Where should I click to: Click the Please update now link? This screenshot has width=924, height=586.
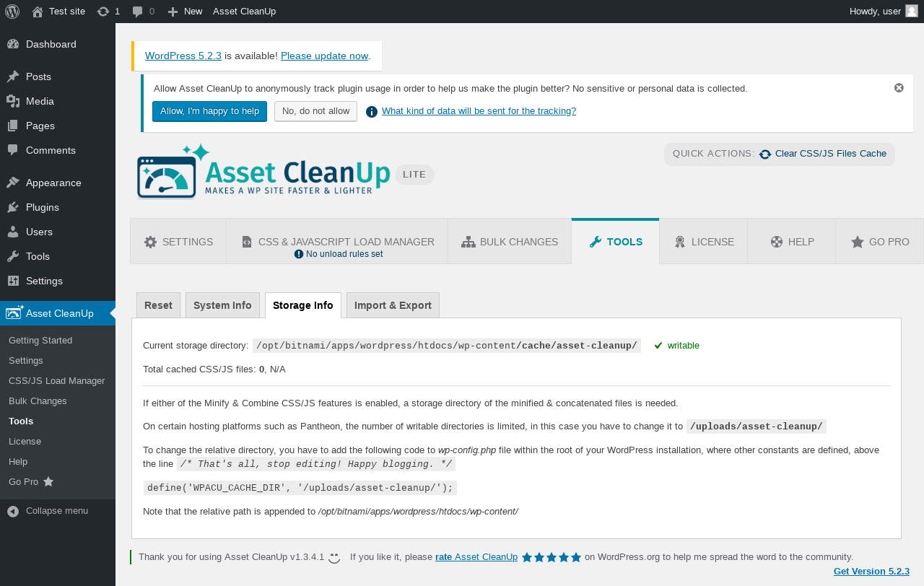click(324, 56)
